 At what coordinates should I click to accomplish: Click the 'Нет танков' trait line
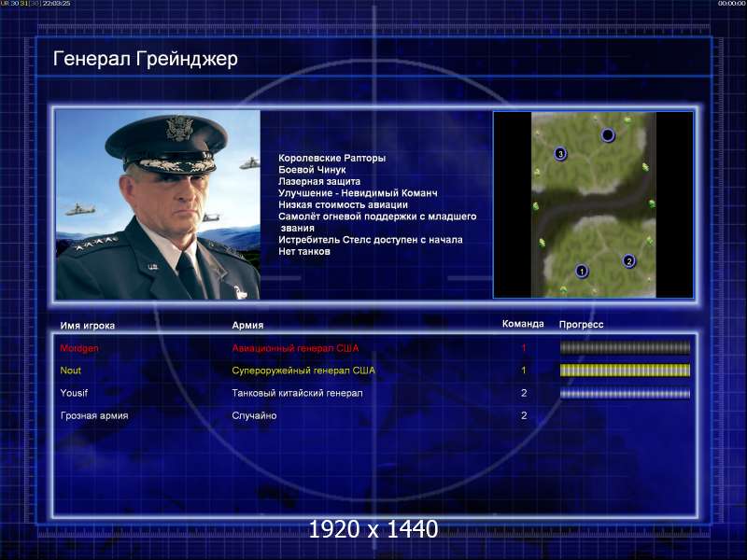(304, 251)
